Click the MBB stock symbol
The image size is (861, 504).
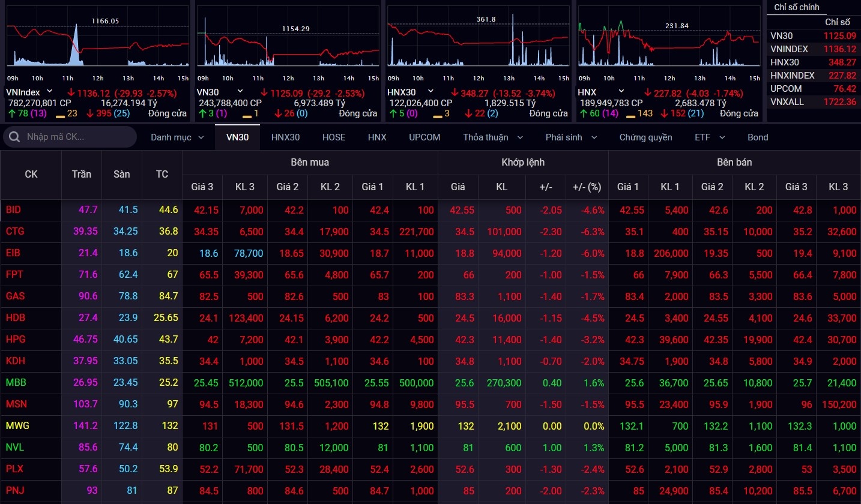click(16, 382)
